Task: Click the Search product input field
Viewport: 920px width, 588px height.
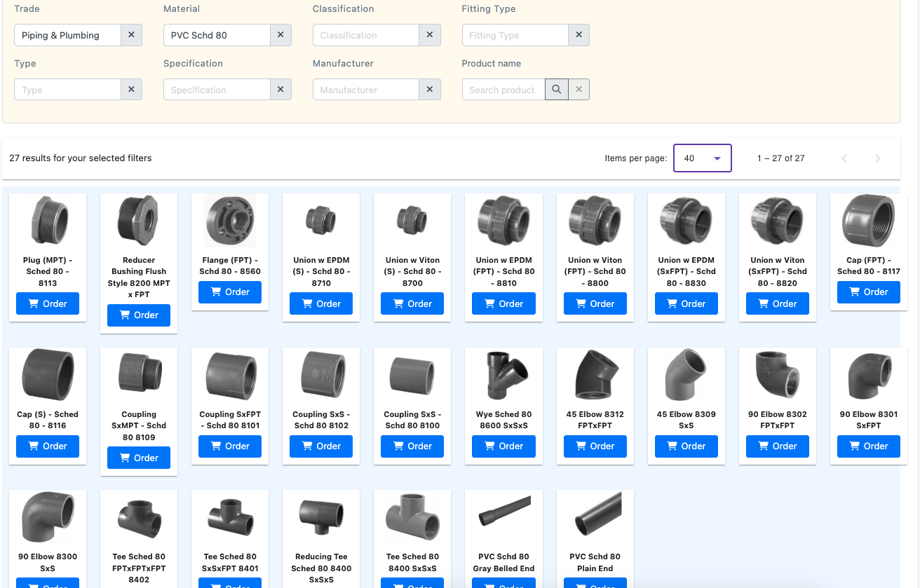Action: (x=503, y=89)
